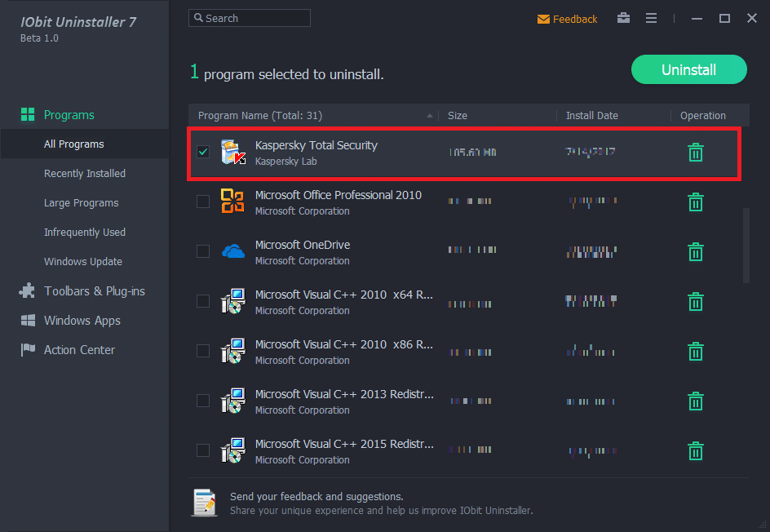Click Send your feedback and suggestions link
Screen dimensions: 770x532
(316, 496)
